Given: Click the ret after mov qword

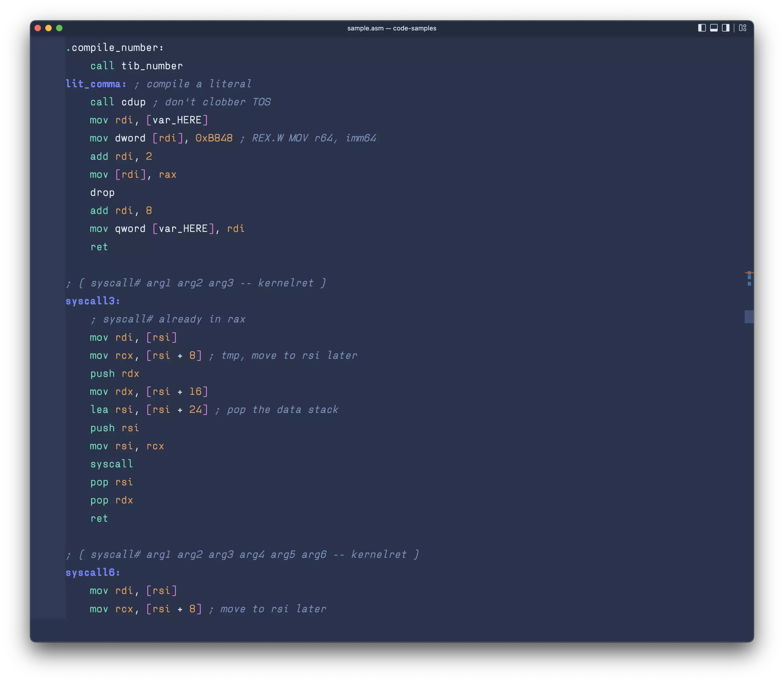Looking at the screenshot, I should click(99, 247).
